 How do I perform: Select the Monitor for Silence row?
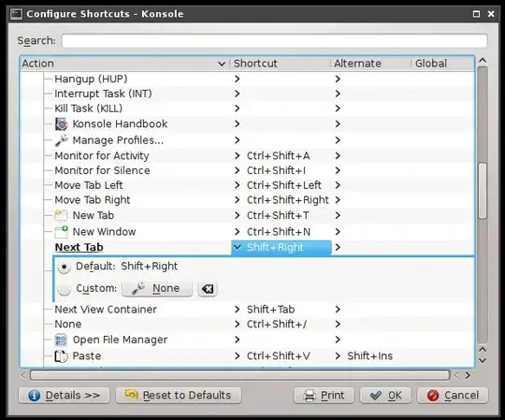(247, 170)
